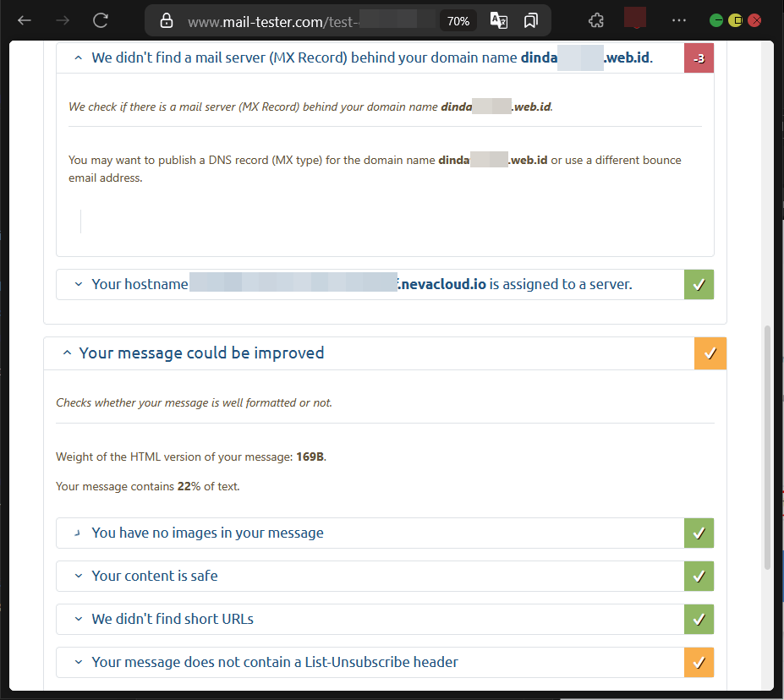Open the browser three-dot menu
This screenshot has height=700, width=784.
679,20
